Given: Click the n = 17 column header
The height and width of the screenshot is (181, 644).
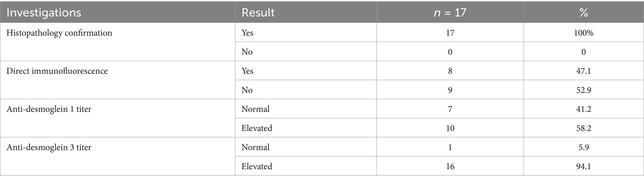Looking at the screenshot, I should coord(450,13).
